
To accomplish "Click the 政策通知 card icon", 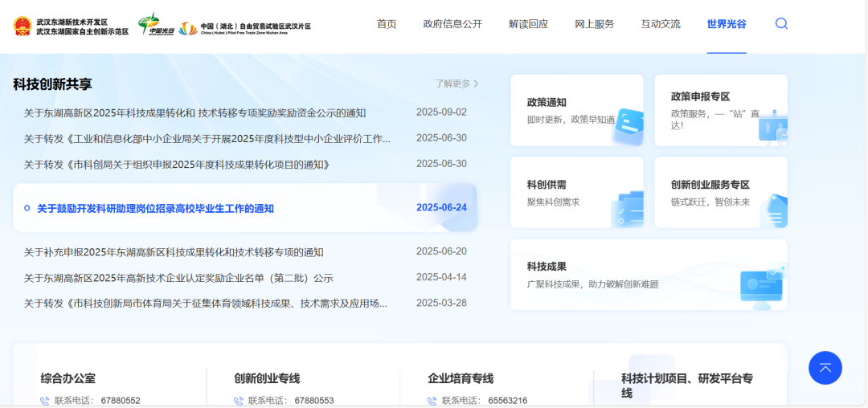I will [626, 125].
